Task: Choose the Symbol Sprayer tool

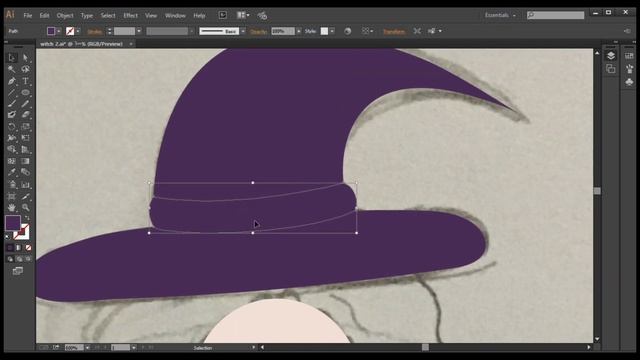Action: pyautogui.click(x=11, y=184)
